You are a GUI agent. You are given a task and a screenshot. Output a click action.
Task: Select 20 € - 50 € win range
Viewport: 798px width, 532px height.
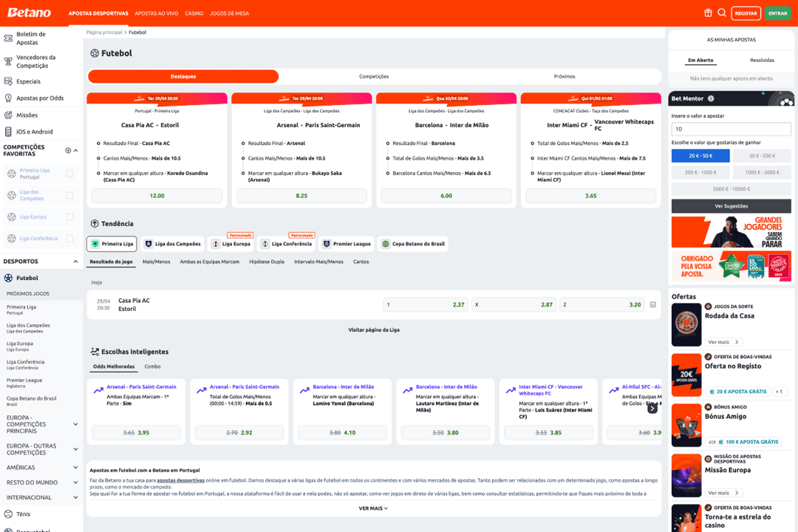point(700,156)
